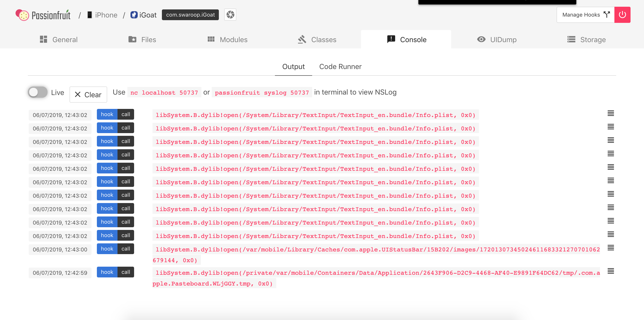Click Clear to erase console output

[x=88, y=94]
